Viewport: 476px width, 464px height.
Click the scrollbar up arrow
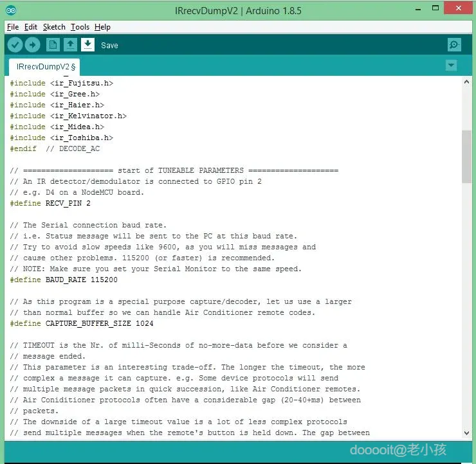pos(466,82)
